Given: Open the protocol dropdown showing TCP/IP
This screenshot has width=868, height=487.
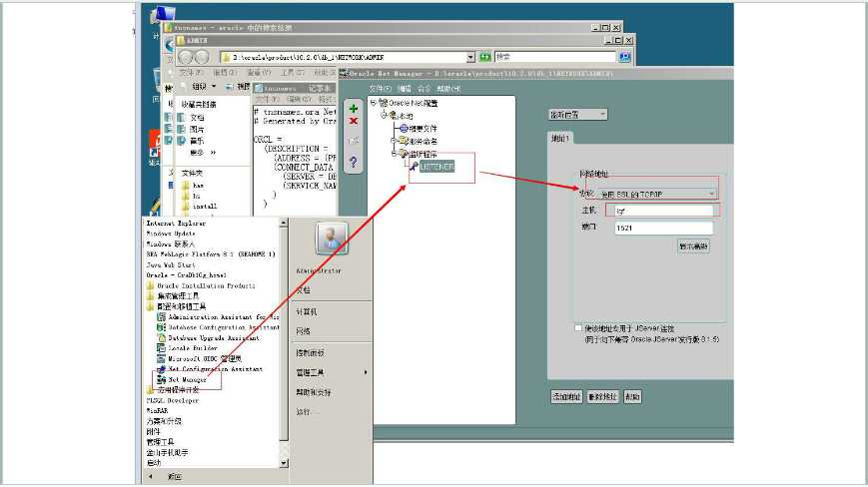Looking at the screenshot, I should [657, 194].
